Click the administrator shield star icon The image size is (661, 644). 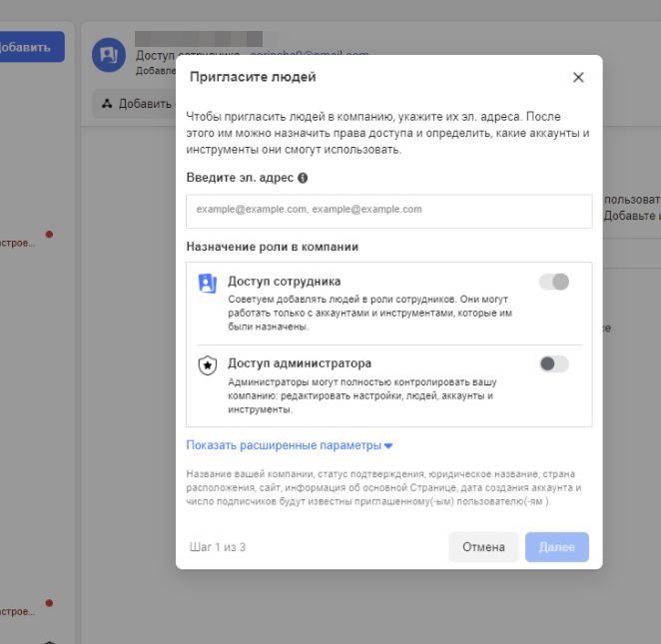208,365
